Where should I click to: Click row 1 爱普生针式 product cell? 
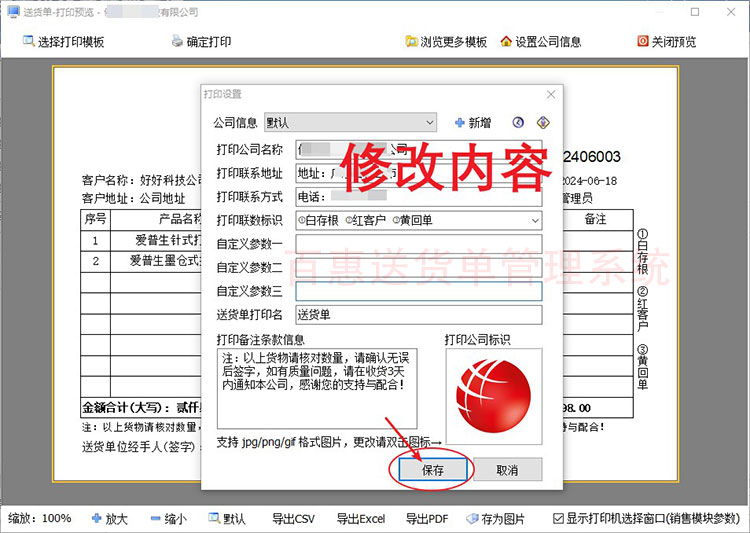pyautogui.click(x=156, y=240)
